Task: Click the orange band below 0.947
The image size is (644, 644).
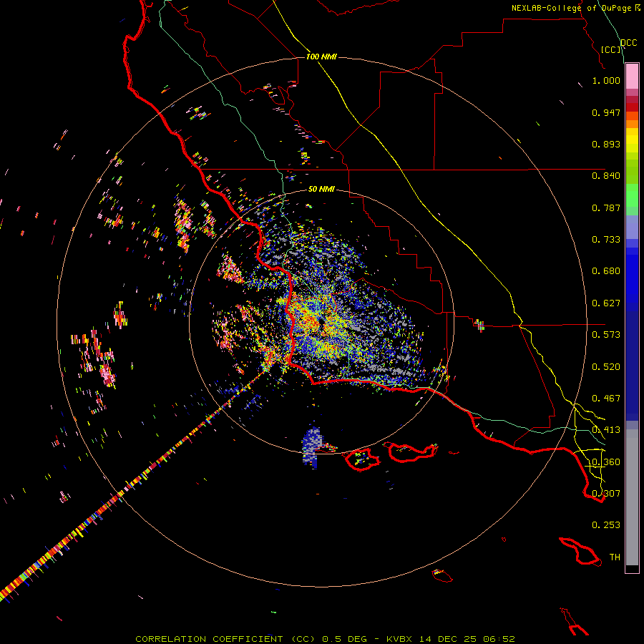Action: (632, 116)
